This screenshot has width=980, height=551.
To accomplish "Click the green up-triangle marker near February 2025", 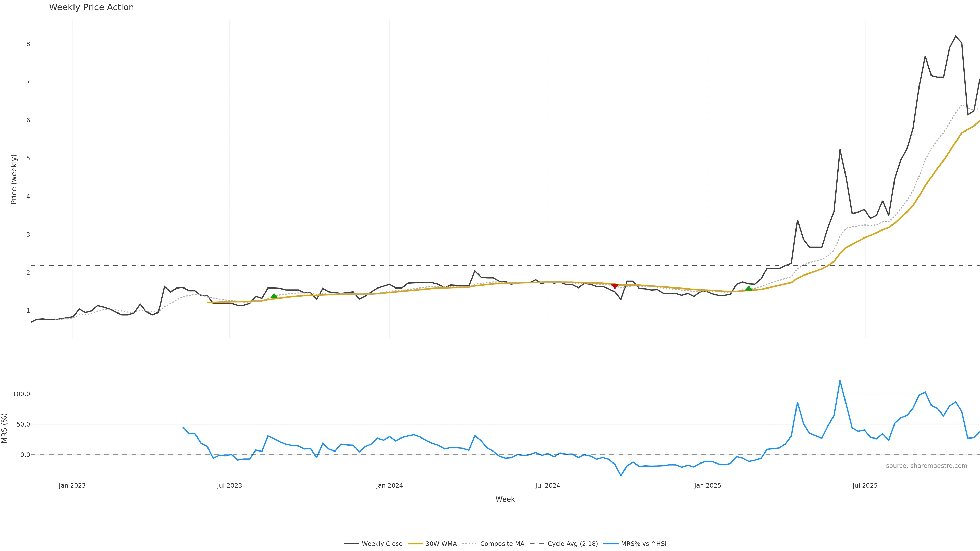I will [748, 288].
